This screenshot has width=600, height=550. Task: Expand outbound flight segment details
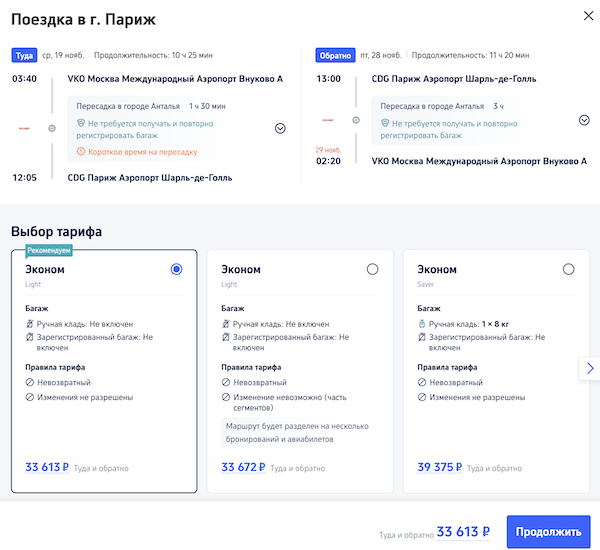[x=280, y=128]
